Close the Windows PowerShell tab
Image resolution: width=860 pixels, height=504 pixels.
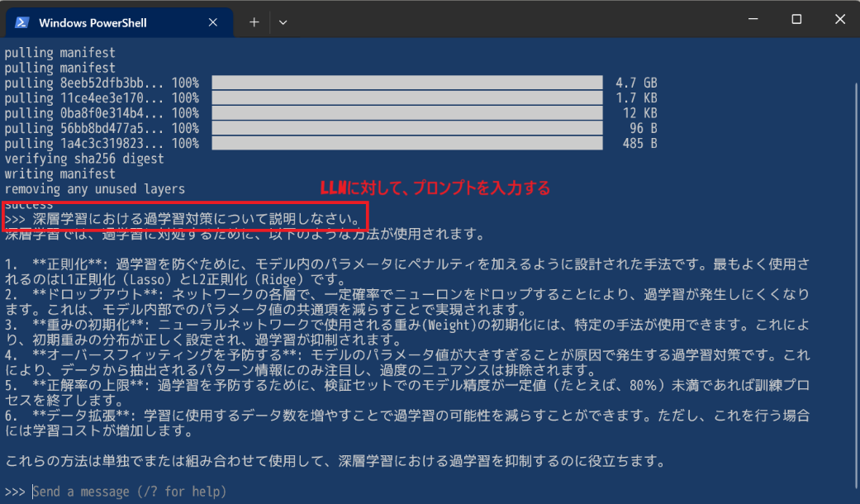coord(213,22)
